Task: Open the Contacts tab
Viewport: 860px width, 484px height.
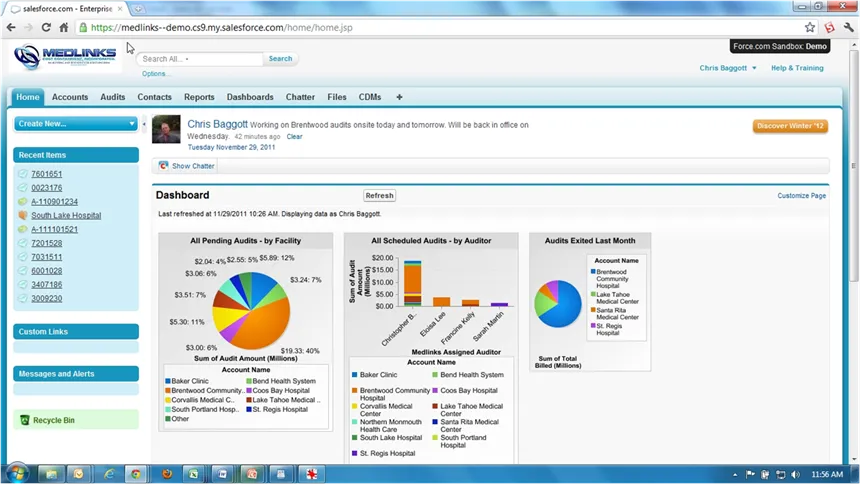Action: 154,97
